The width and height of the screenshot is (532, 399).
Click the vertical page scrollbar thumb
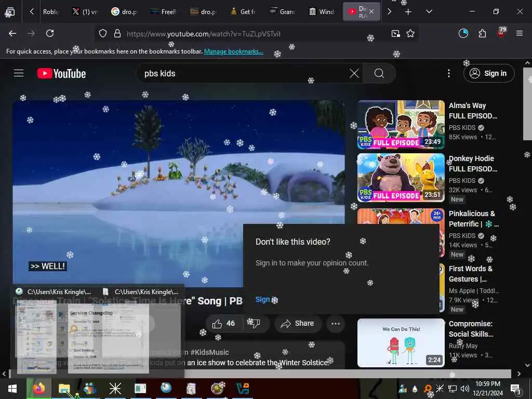[x=527, y=103]
